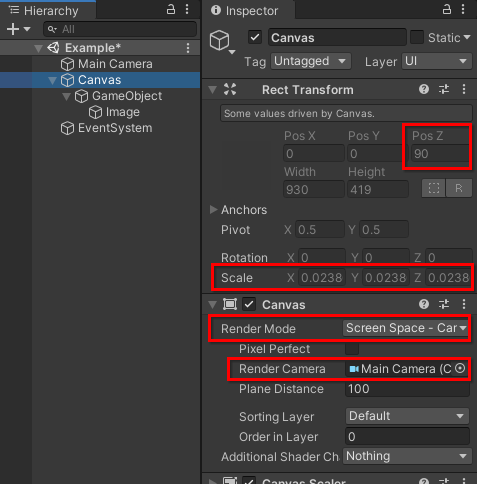Click the EventSystem cube icon
The height and width of the screenshot is (484, 477).
tap(67, 128)
